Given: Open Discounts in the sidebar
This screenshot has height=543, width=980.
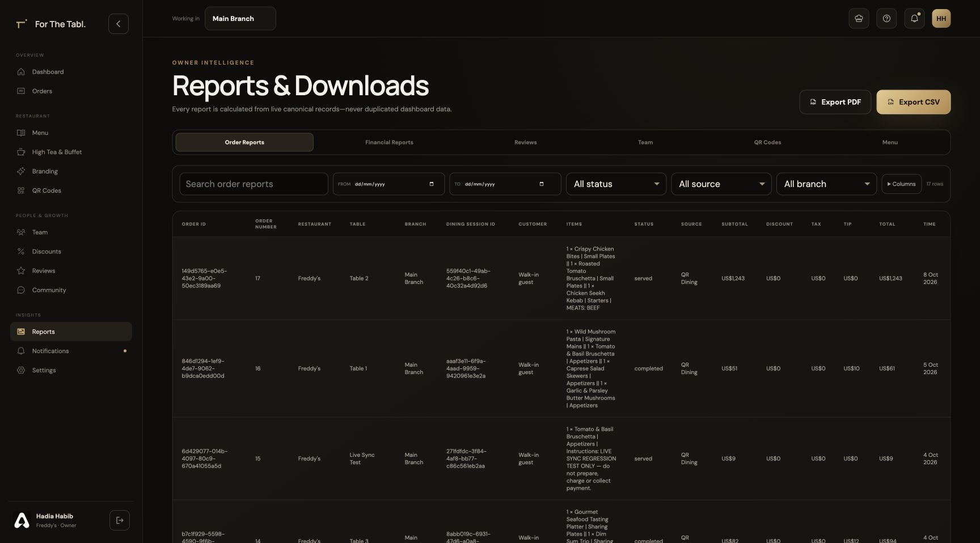Looking at the screenshot, I should (71, 252).
